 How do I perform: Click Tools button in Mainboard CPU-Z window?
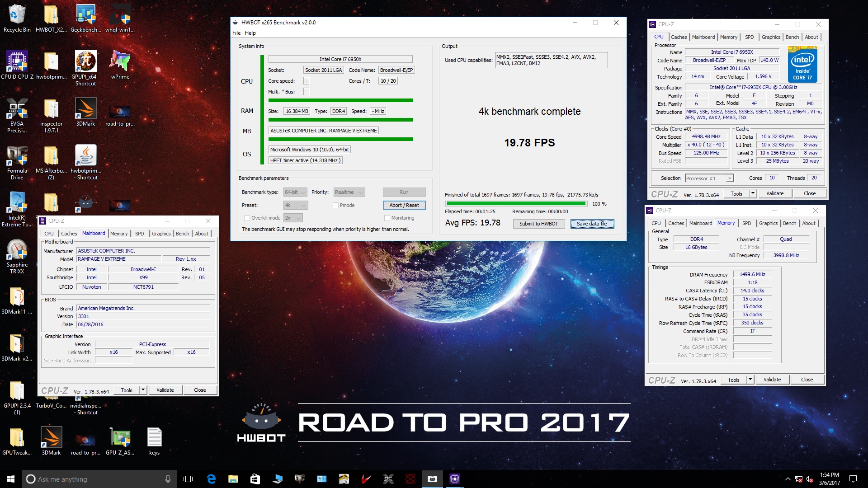tap(127, 390)
